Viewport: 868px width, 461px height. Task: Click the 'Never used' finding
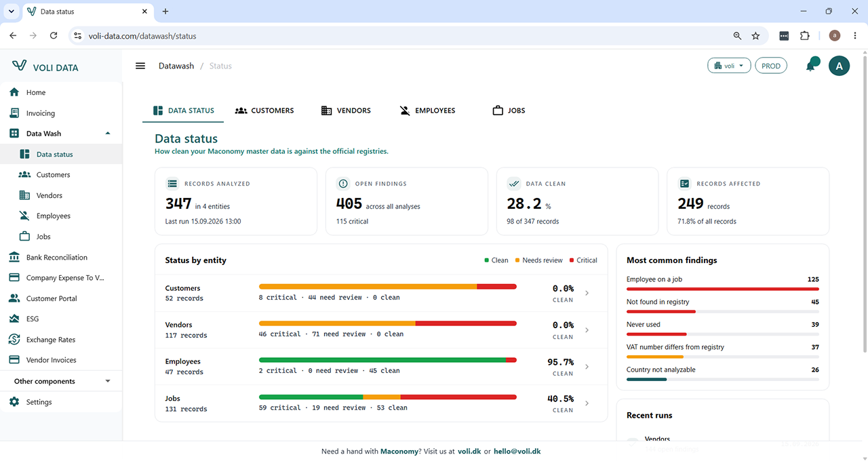click(644, 325)
